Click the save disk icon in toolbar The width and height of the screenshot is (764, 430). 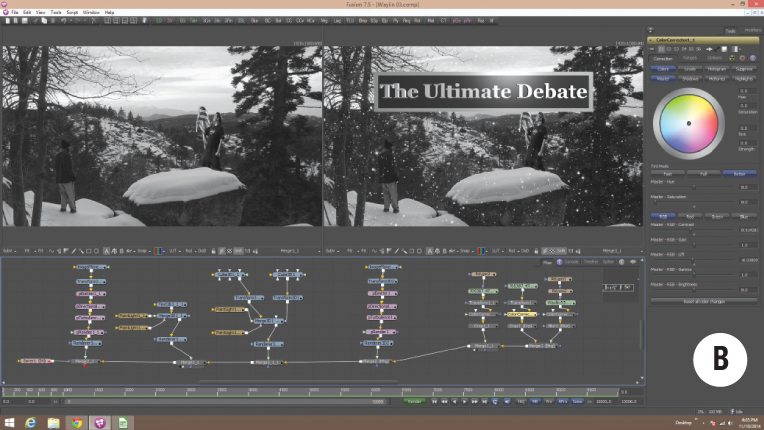click(x=24, y=21)
